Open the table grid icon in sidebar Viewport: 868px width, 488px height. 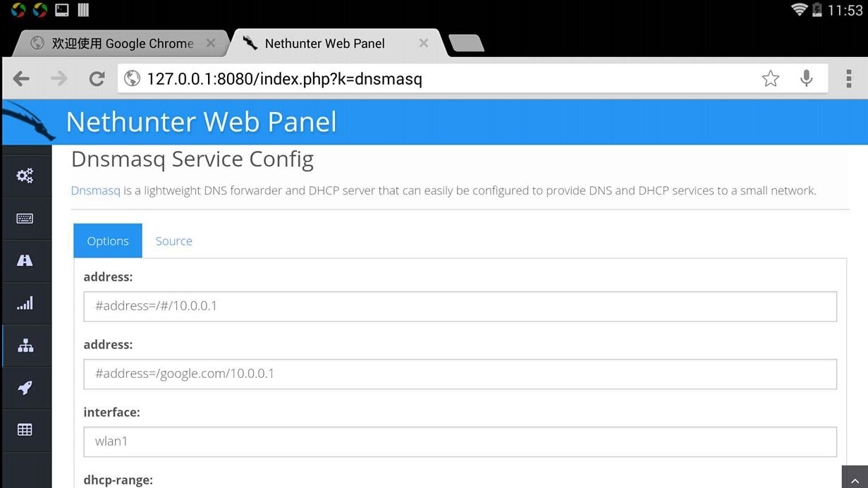(x=25, y=430)
